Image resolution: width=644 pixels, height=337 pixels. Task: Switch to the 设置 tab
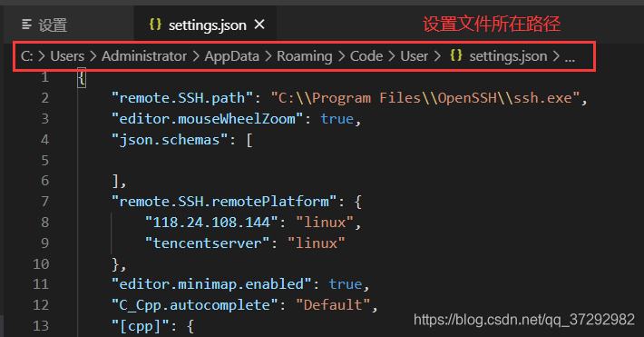68,25
